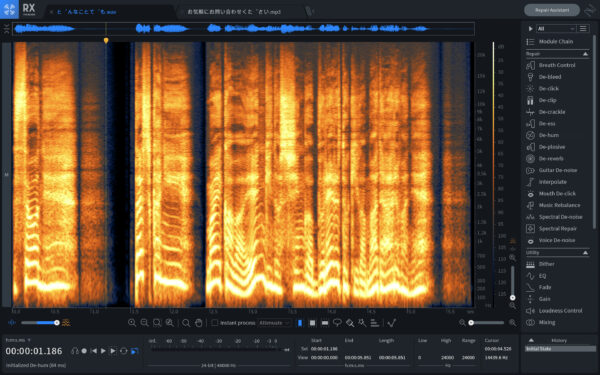The height and width of the screenshot is (375, 600).
Task: Collapse the Repair section
Action: [585, 54]
